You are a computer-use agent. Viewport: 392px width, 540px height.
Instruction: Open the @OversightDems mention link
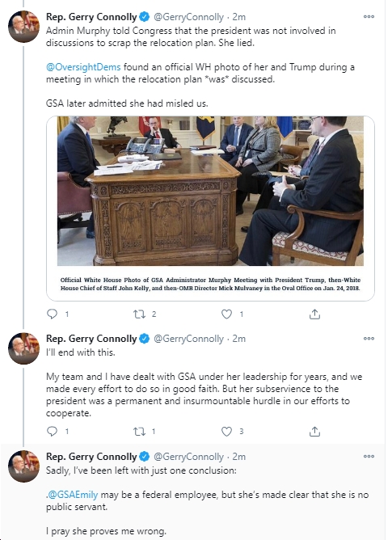(x=83, y=67)
